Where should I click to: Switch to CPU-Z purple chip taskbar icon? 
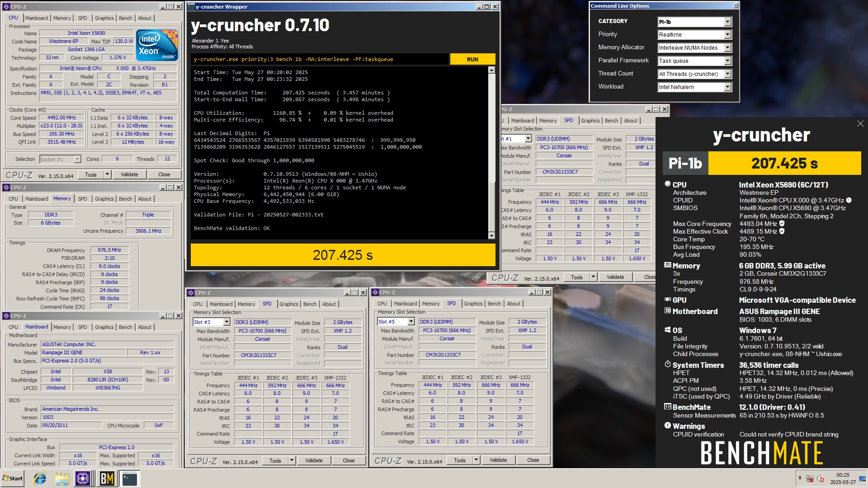(x=83, y=479)
